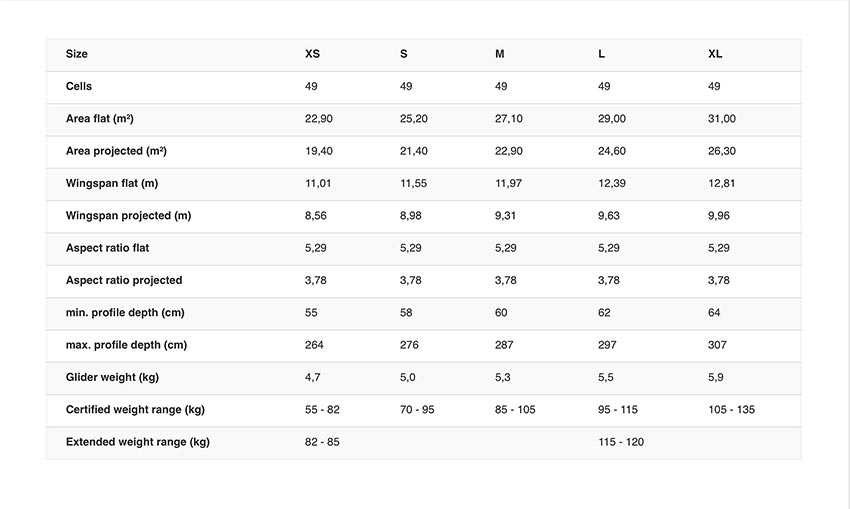Viewport: 850px width, 509px height.
Task: Click the XS size column header
Action: click(312, 54)
